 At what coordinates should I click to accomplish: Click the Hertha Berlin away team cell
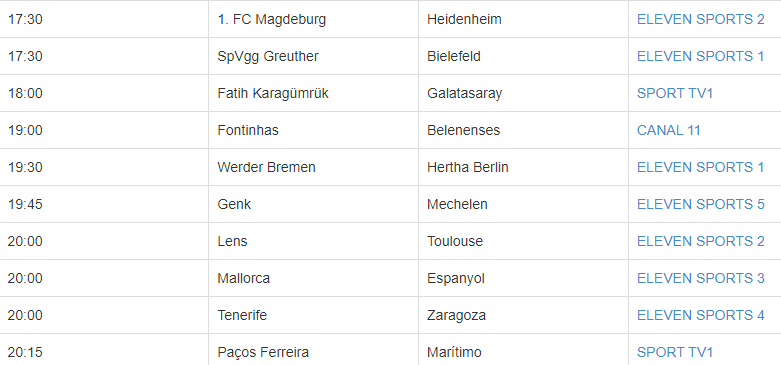tap(523, 167)
